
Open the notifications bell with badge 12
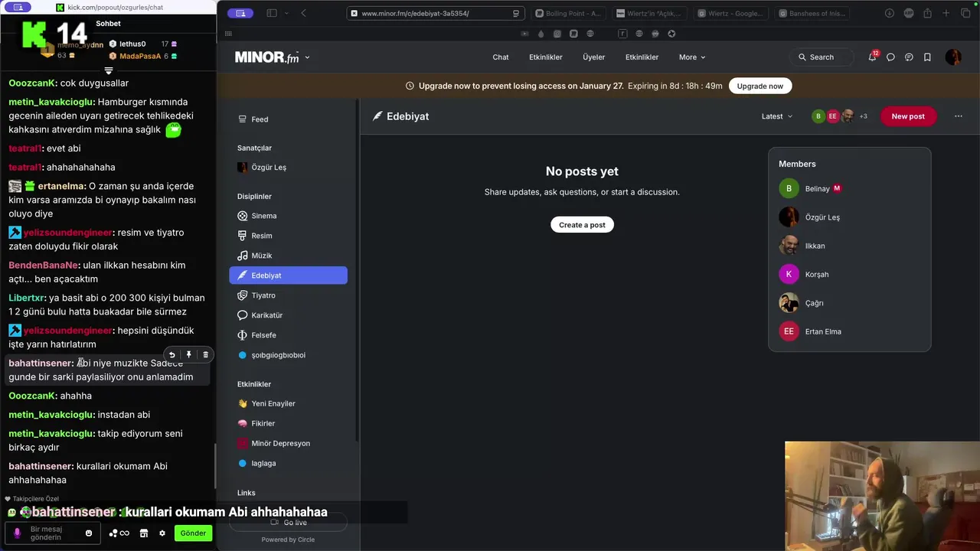click(872, 57)
